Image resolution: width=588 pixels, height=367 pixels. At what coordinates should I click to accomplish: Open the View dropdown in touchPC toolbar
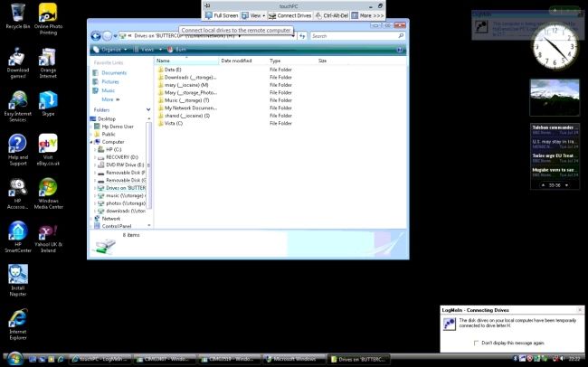[x=253, y=15]
